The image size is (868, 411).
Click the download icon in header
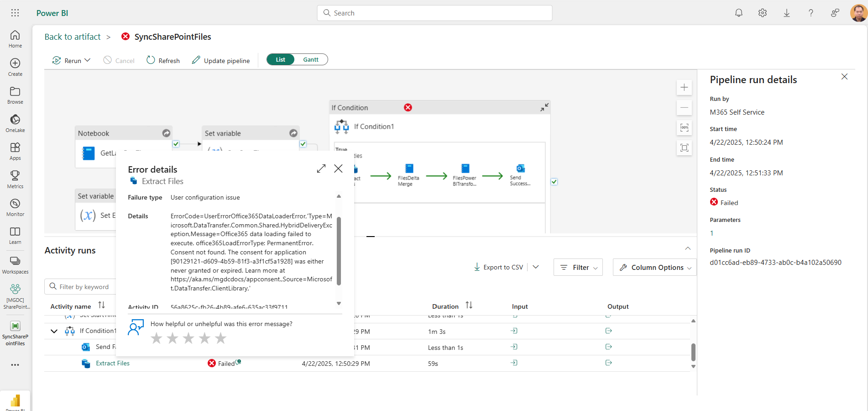787,13
